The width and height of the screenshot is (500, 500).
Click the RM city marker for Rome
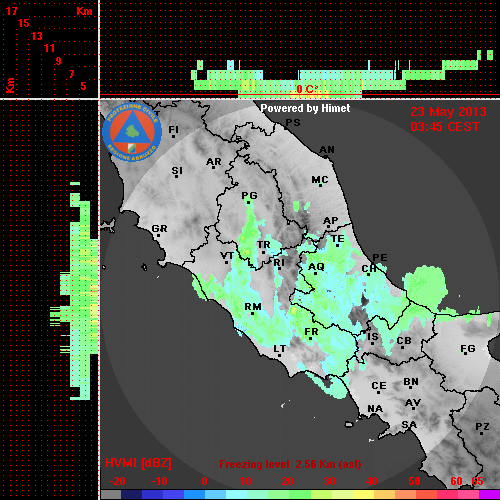point(253,308)
